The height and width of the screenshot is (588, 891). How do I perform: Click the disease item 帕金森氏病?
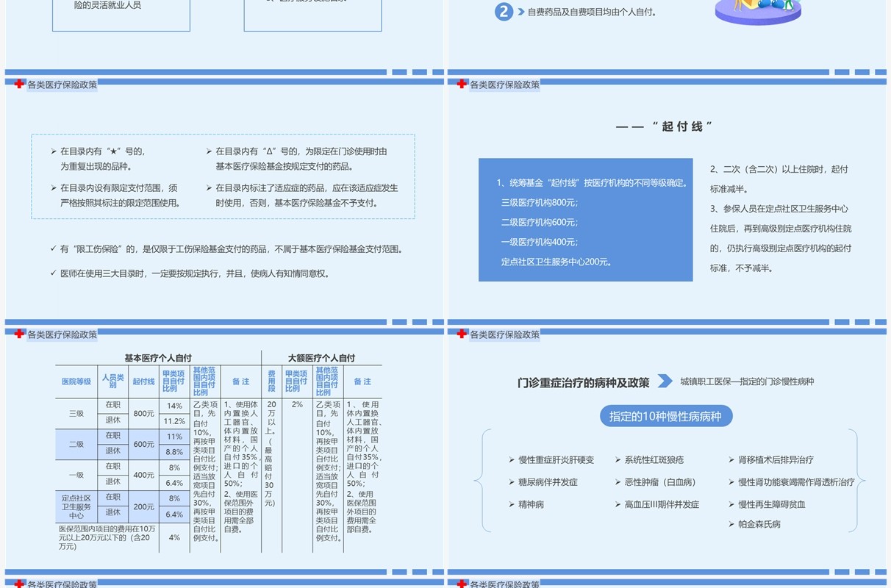pos(755,524)
